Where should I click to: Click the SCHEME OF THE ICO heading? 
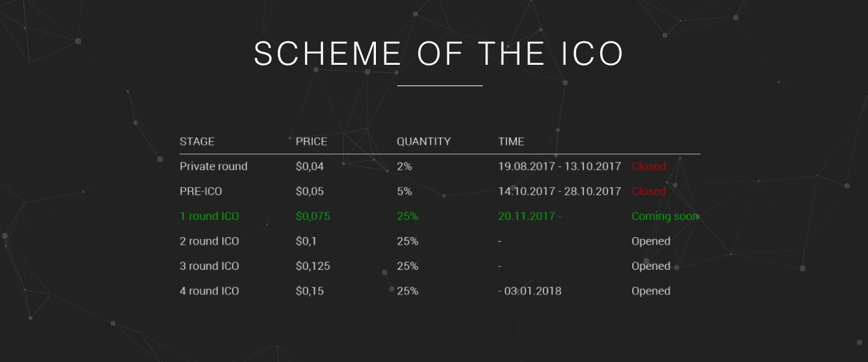[x=439, y=54]
